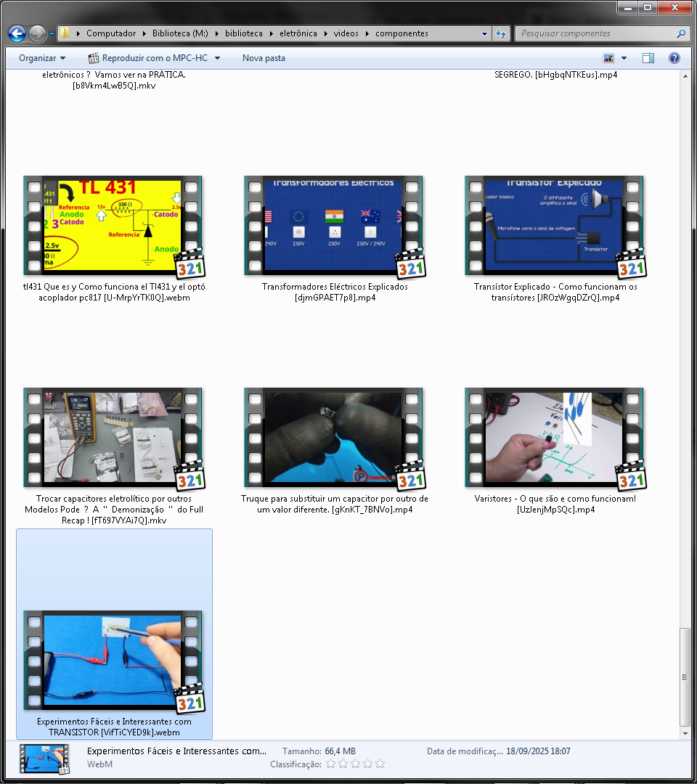Click file name Trocar capacitores eletrolítico por outros

tap(114, 510)
